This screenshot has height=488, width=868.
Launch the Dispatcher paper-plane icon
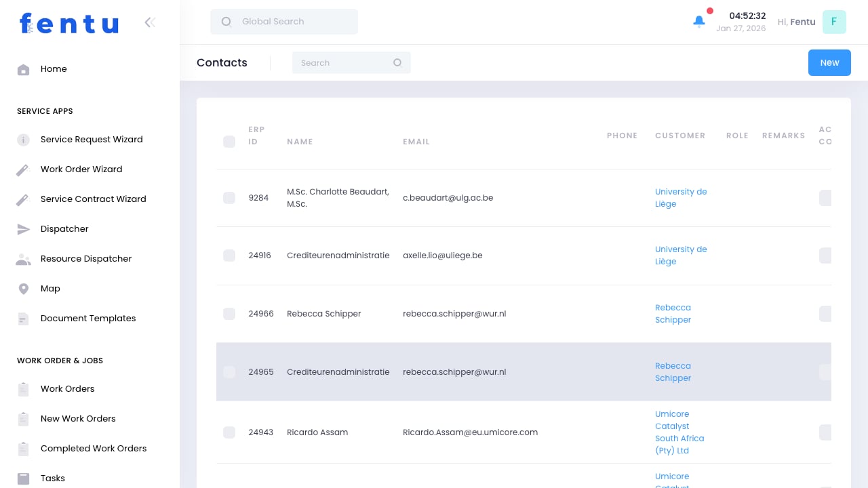(x=23, y=229)
